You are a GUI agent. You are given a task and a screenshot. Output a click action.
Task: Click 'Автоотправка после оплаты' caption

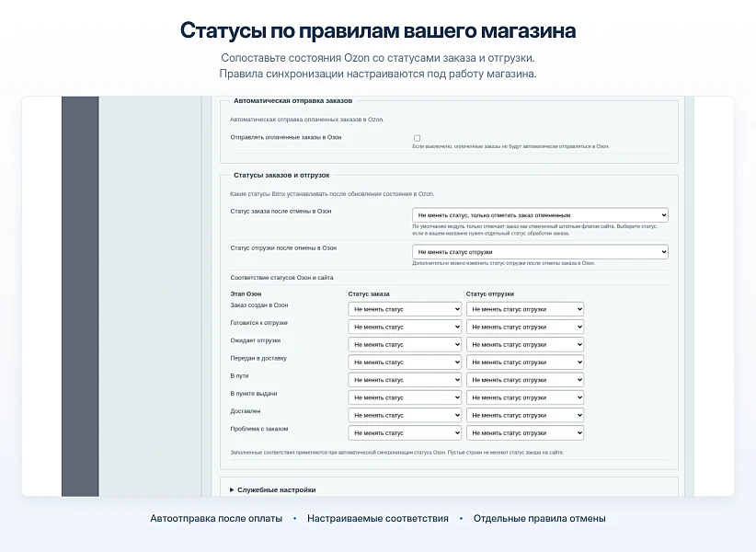(x=216, y=518)
